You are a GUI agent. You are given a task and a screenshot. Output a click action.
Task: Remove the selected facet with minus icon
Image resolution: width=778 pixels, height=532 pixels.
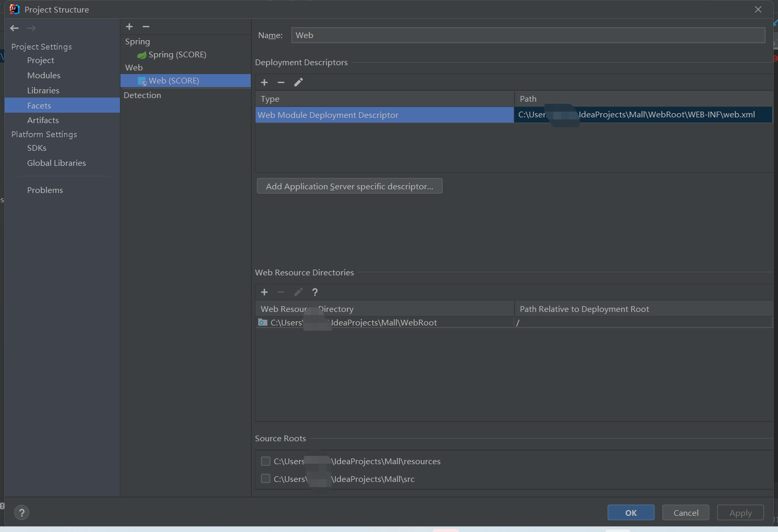(x=146, y=27)
